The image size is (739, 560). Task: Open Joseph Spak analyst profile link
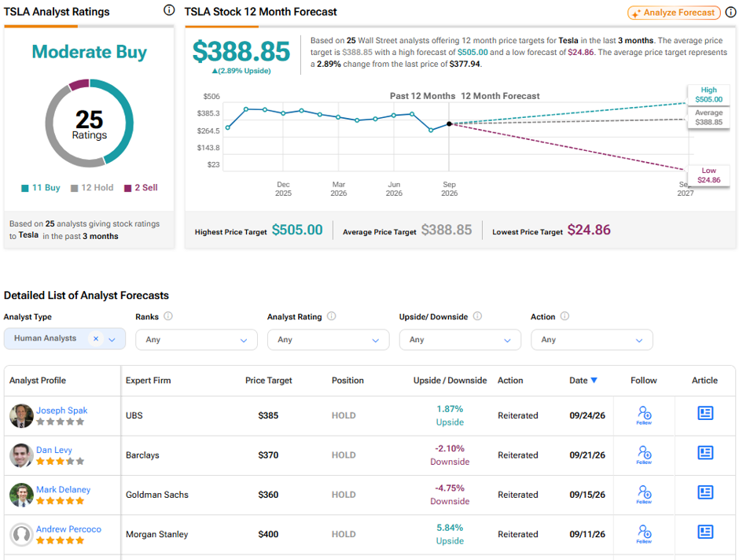click(62, 411)
